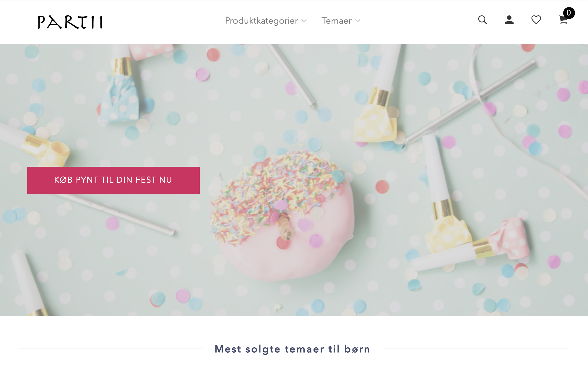Open the Produktkategorier menu label
Viewport: 588px width, 376px height.
pyautogui.click(x=261, y=21)
